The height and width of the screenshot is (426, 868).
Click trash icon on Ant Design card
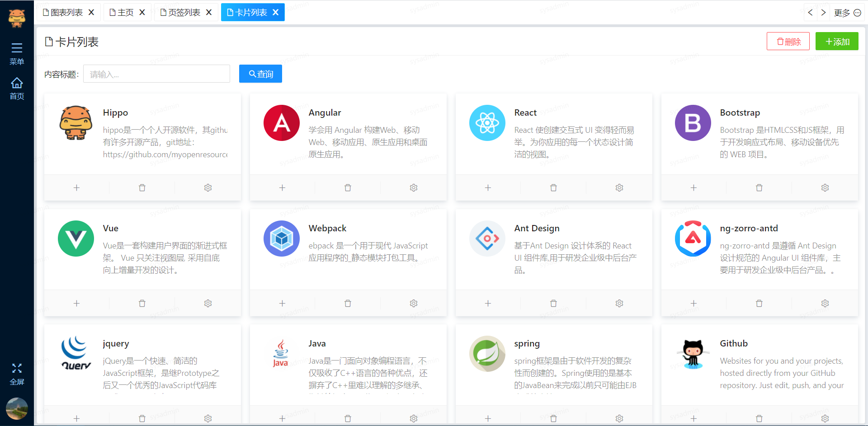(553, 303)
